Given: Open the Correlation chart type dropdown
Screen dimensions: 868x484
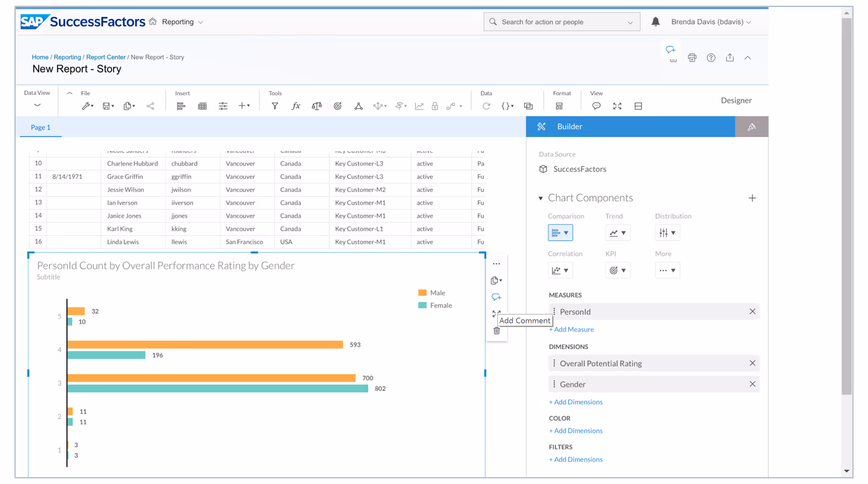Looking at the screenshot, I should point(560,270).
